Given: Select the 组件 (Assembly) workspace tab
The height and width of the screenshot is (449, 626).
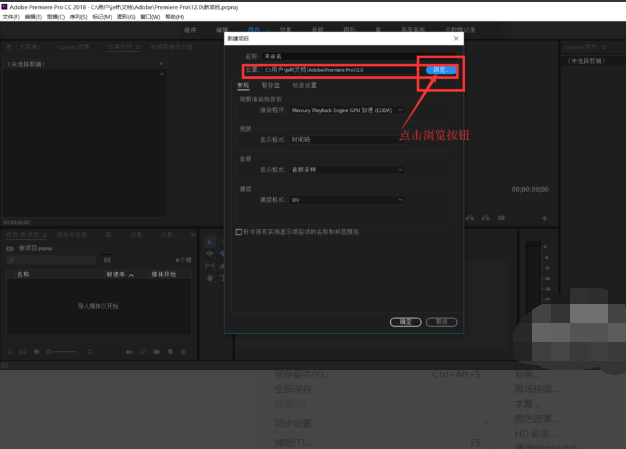Looking at the screenshot, I should point(190,30).
